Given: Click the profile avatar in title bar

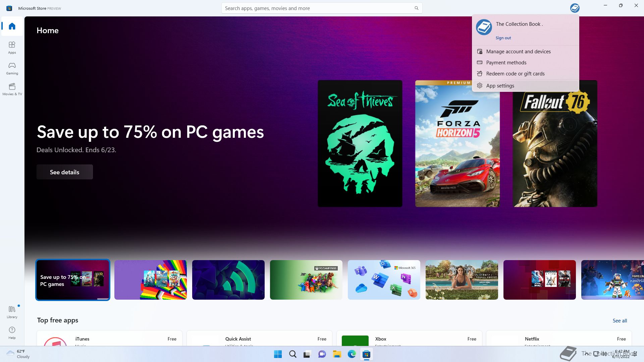Looking at the screenshot, I should (575, 8).
